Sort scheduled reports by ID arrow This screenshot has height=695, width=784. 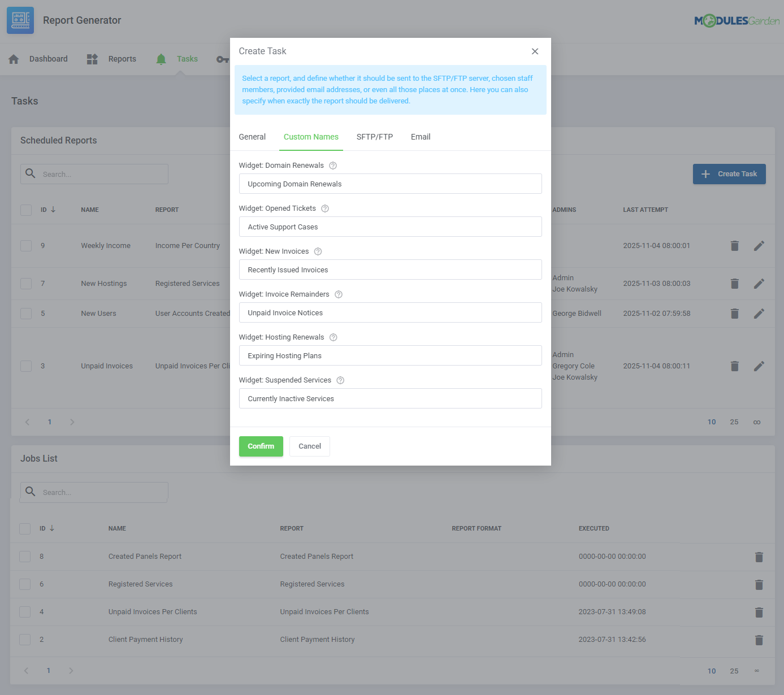coord(53,210)
